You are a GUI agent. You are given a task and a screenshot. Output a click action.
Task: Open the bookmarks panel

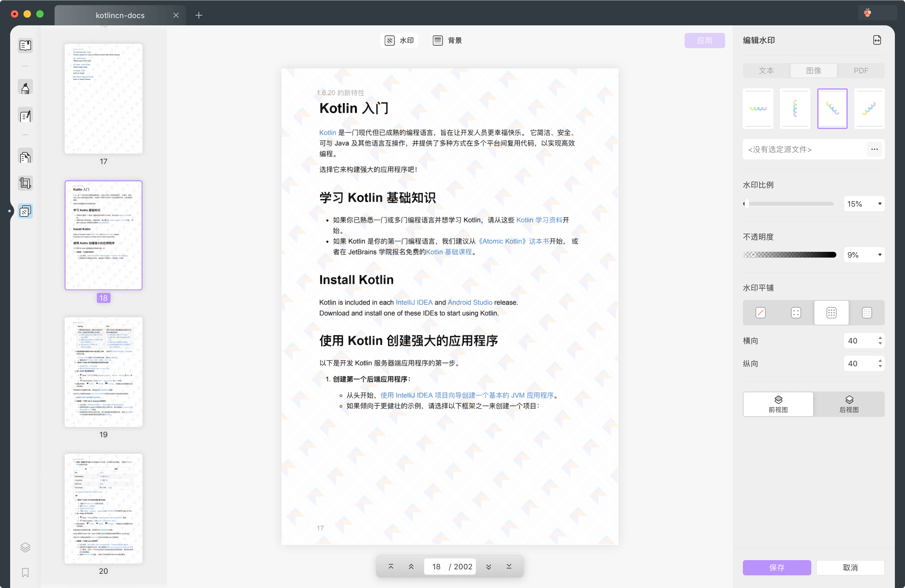coord(25,572)
